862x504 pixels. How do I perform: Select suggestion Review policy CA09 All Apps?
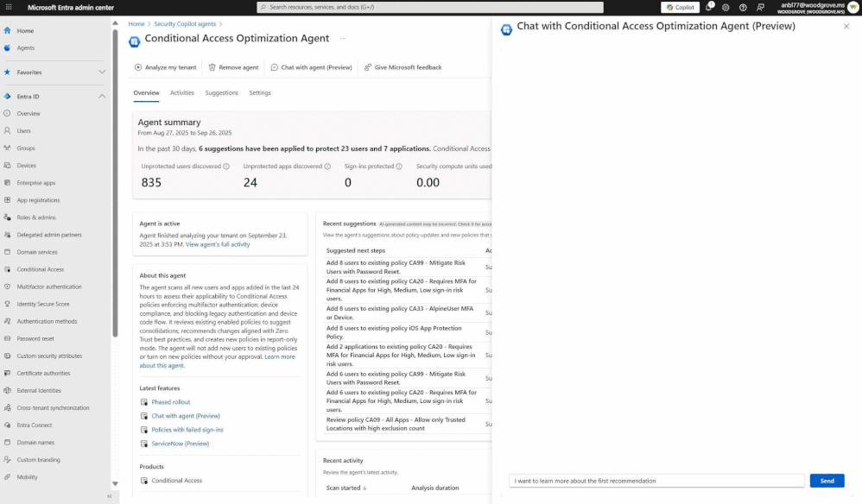point(396,424)
